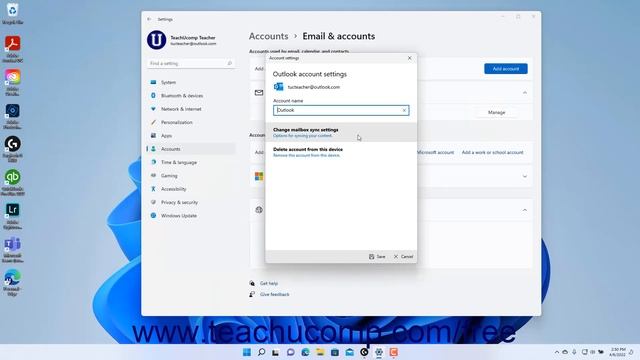Expand the Microsoft logo account row
The height and width of the screenshot is (360, 640).
(524, 176)
